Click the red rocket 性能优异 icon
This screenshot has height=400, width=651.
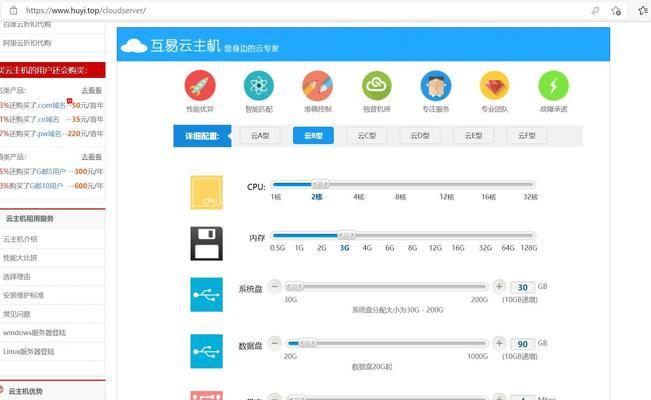click(200, 86)
